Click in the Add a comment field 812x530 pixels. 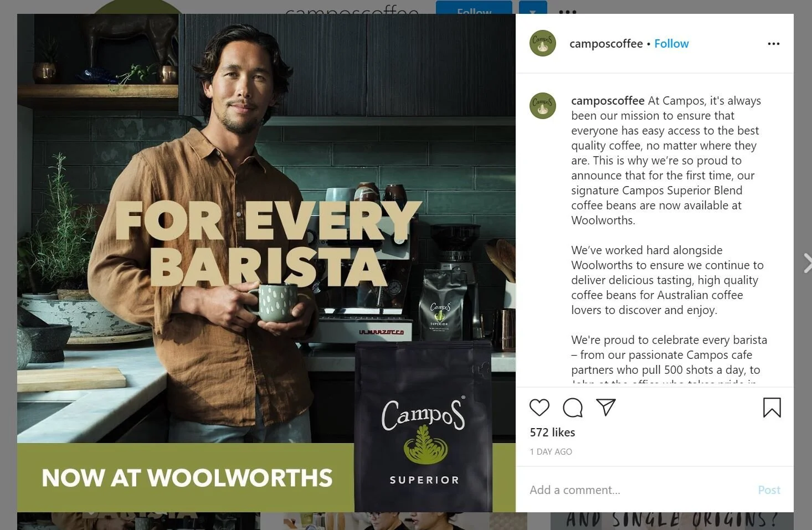coord(637,490)
